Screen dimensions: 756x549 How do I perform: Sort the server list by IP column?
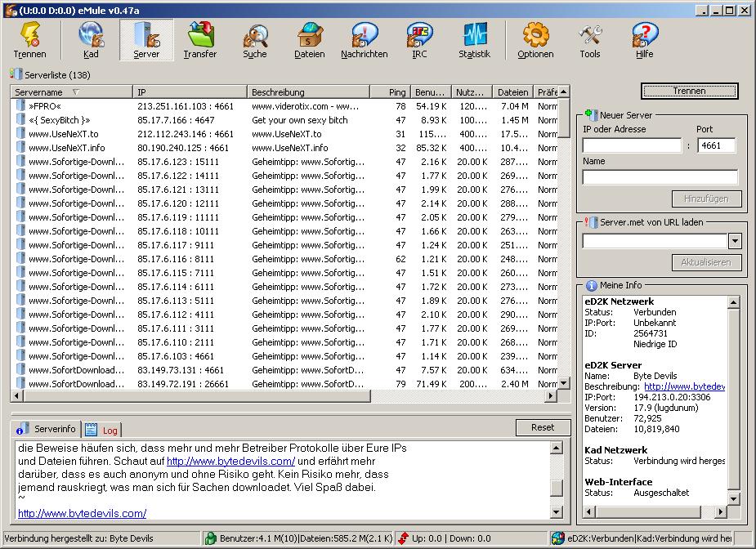(x=190, y=92)
